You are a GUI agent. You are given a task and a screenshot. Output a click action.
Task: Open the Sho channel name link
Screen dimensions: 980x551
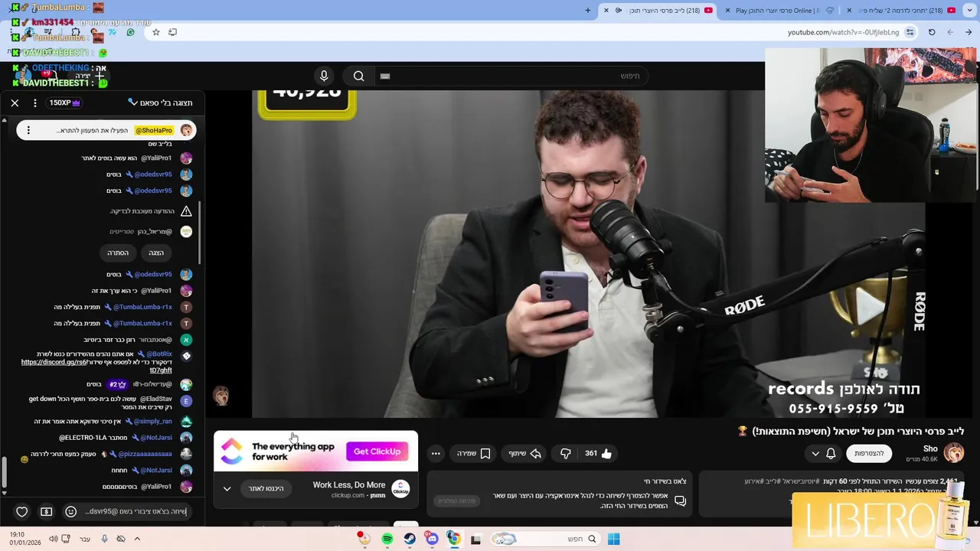coord(930,449)
